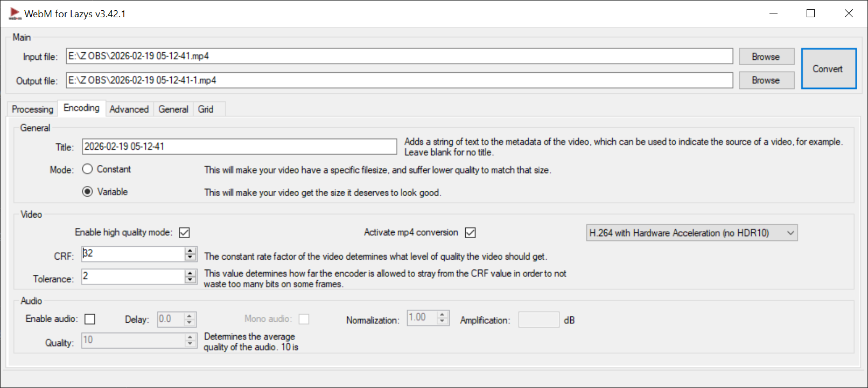Click the audio Quality value field

click(133, 341)
